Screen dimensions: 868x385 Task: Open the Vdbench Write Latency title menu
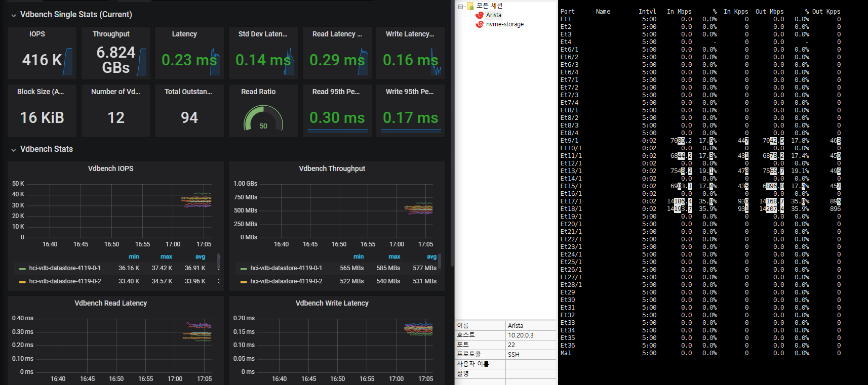pos(332,303)
